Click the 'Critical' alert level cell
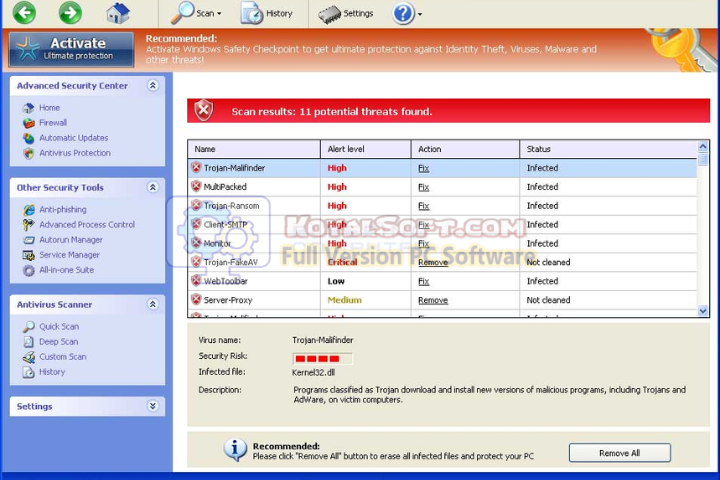 [x=342, y=262]
